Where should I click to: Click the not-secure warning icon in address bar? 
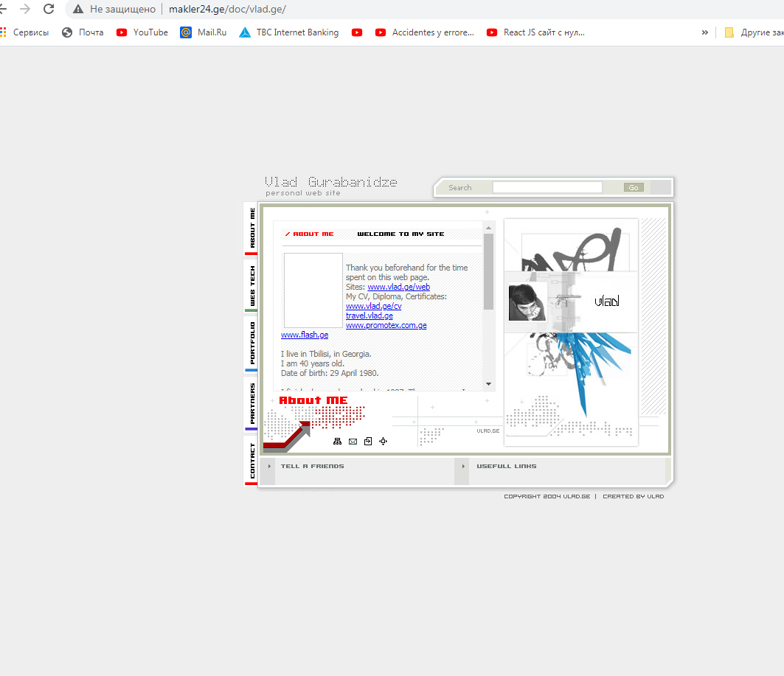click(78, 9)
